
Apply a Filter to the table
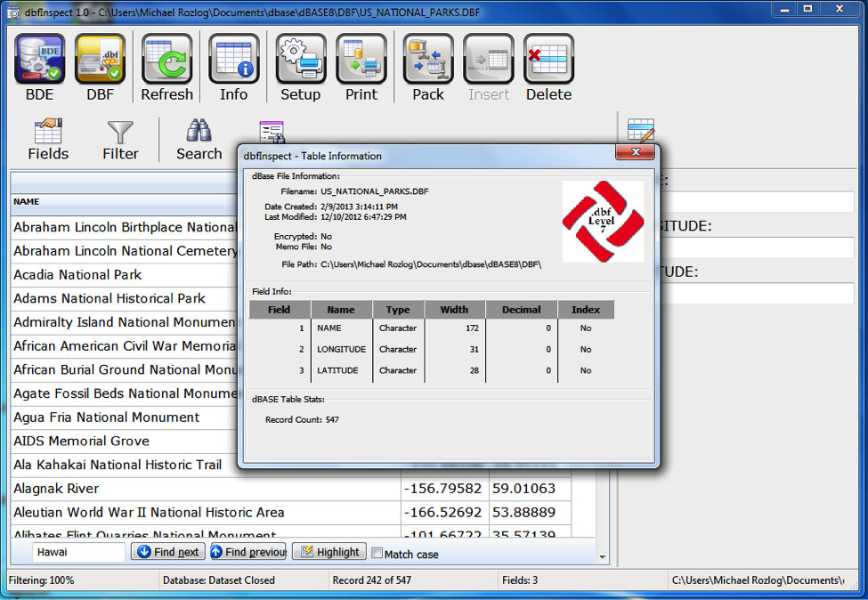[x=120, y=140]
